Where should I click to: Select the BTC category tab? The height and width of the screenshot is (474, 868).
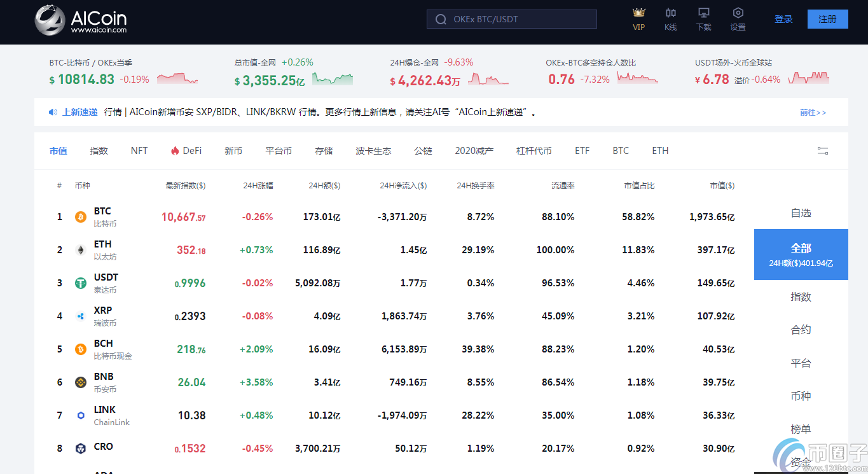click(x=621, y=151)
